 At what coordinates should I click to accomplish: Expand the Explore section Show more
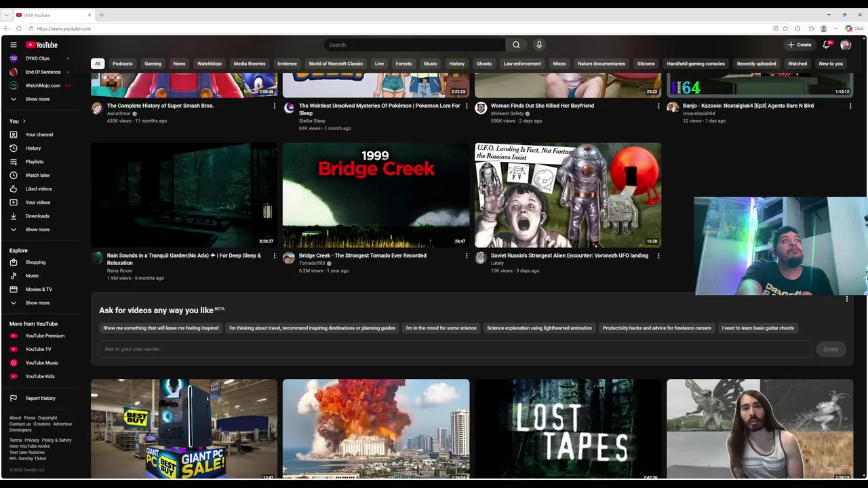click(37, 303)
